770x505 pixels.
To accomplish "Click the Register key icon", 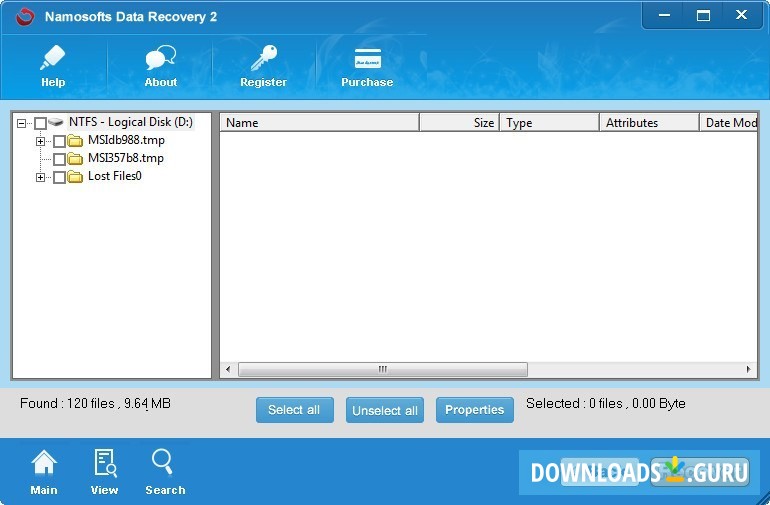I will (264, 58).
